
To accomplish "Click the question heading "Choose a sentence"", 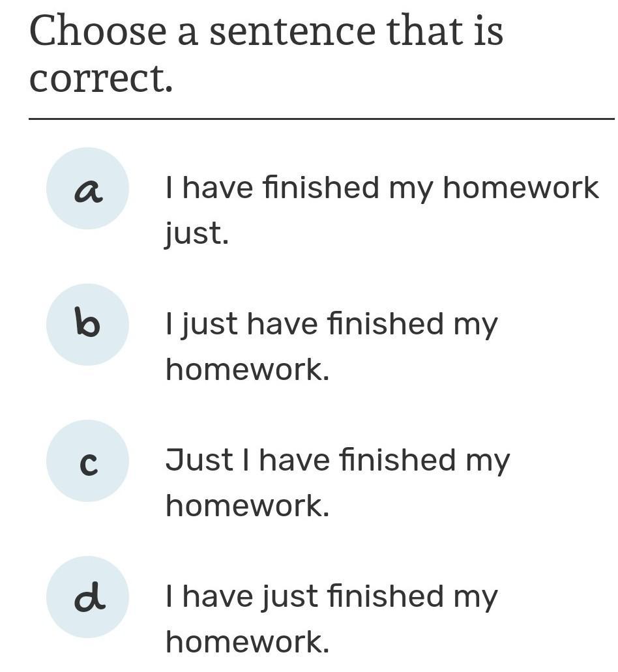I will click(x=266, y=31).
